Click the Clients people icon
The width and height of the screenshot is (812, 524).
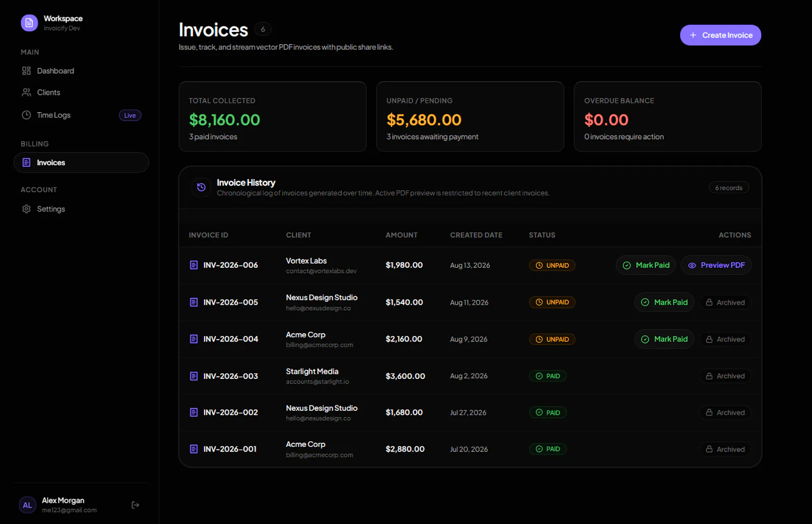[26, 92]
